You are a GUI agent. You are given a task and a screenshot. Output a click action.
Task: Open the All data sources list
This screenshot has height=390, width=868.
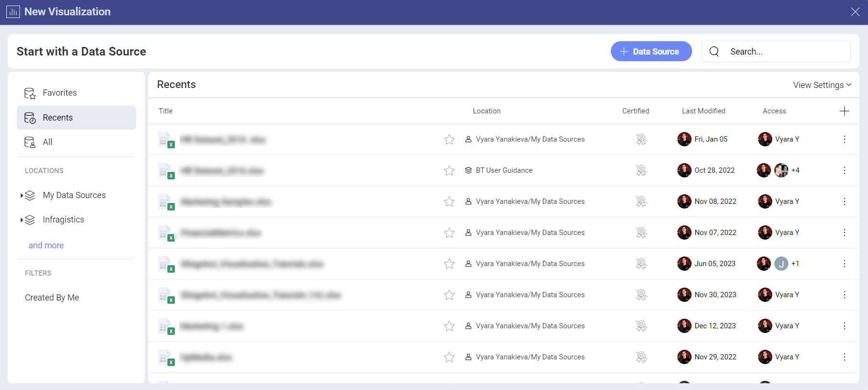[76, 142]
